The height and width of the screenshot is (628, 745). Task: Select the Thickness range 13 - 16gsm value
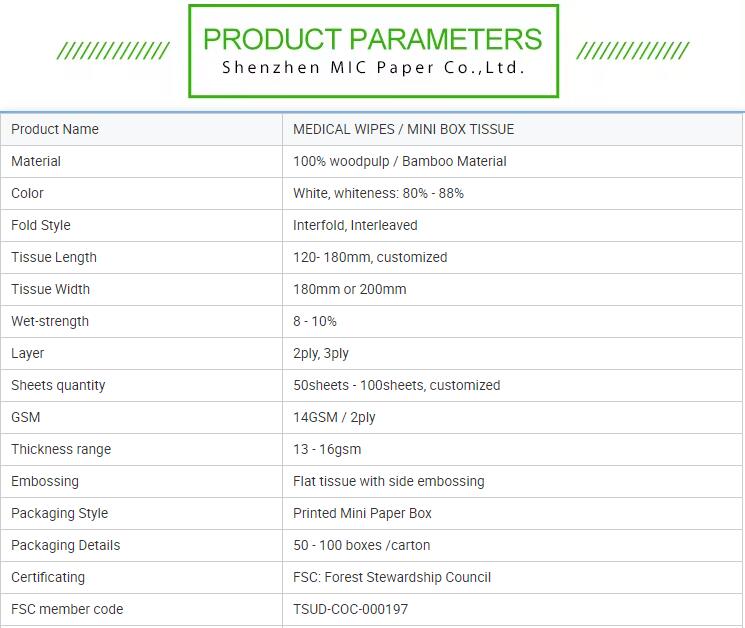coord(327,449)
